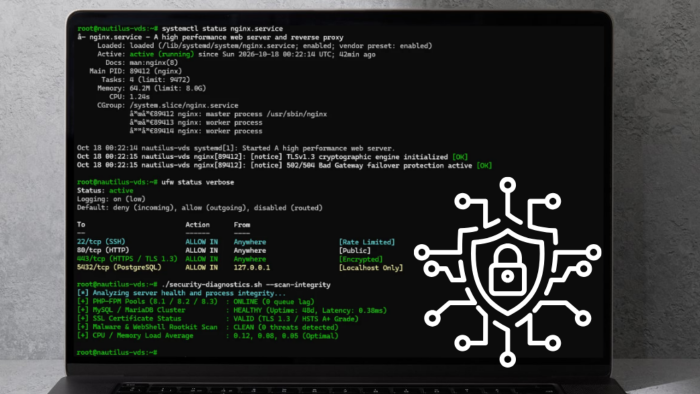Viewport: 700px width, 394px height.
Task: Select the 'systemctl status nginx.service' command
Action: 222,29
